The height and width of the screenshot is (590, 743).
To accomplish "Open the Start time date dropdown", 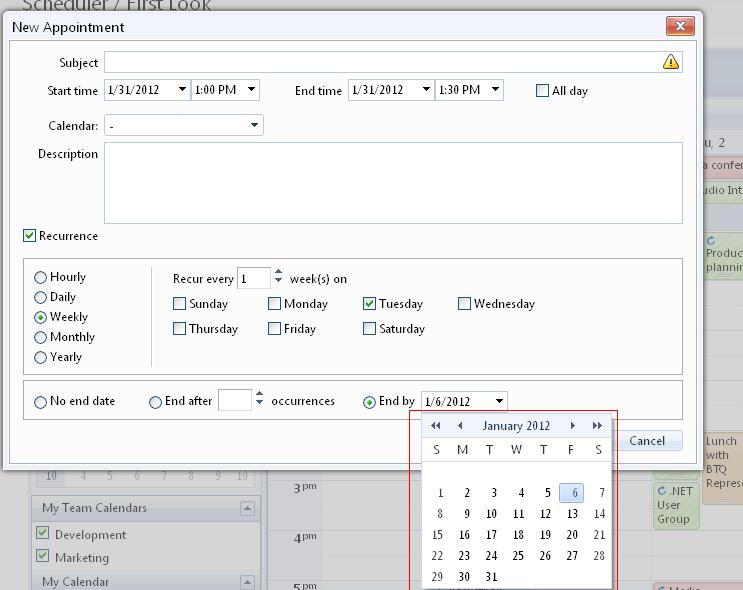I will pyautogui.click(x=182, y=90).
